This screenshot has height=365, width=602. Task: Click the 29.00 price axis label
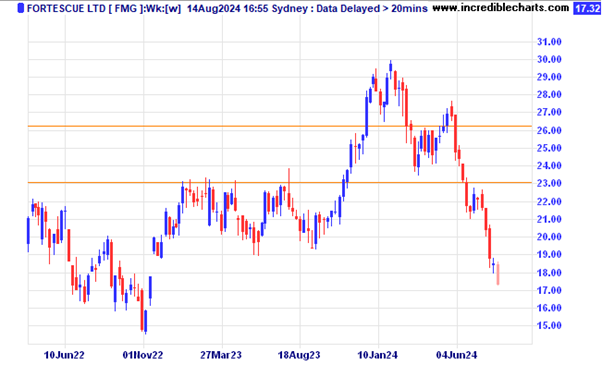549,77
